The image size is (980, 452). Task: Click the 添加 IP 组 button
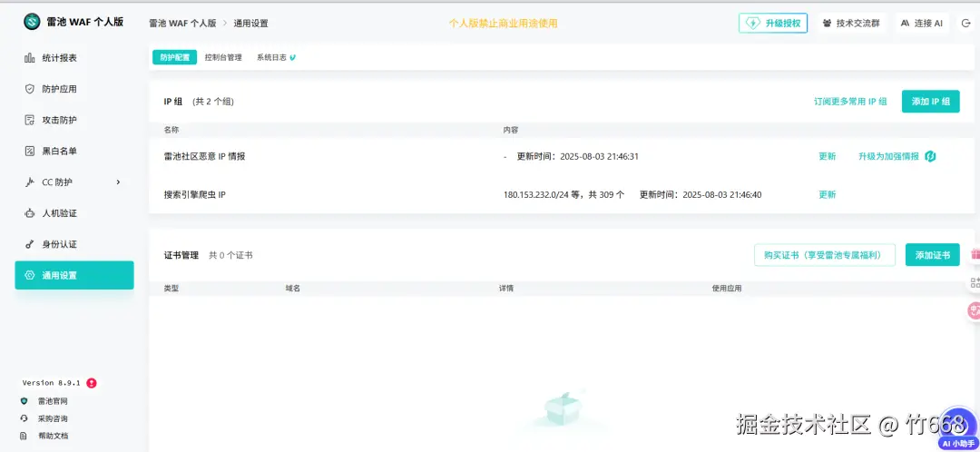(931, 102)
